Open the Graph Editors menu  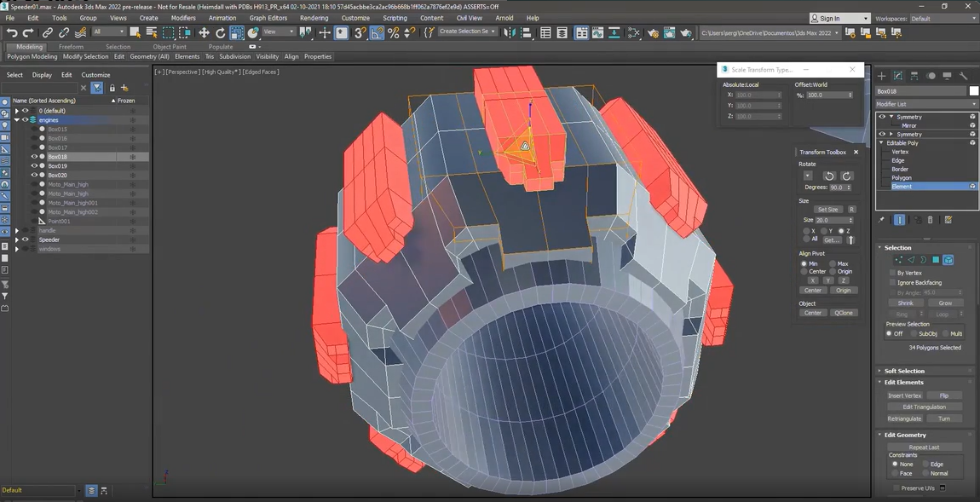click(268, 18)
